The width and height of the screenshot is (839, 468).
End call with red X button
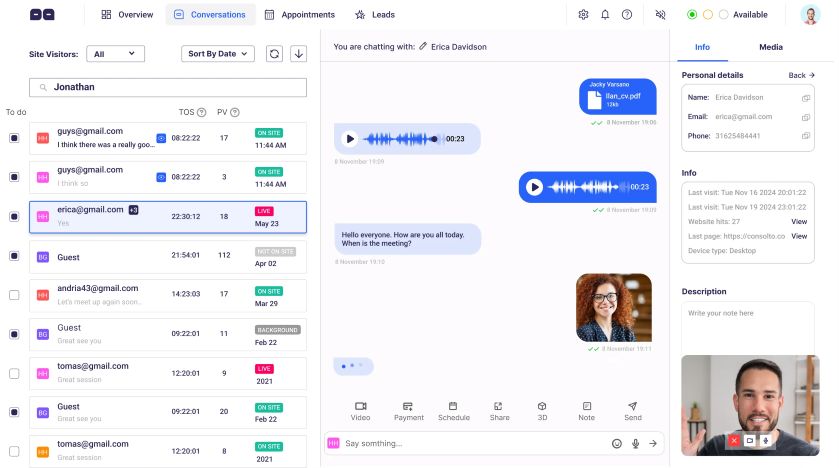(x=734, y=441)
